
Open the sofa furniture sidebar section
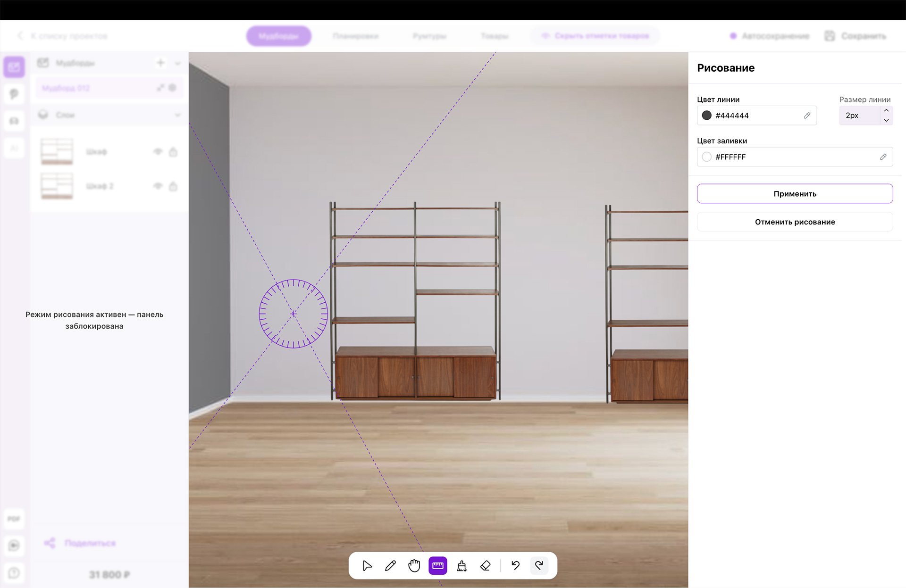tap(14, 121)
